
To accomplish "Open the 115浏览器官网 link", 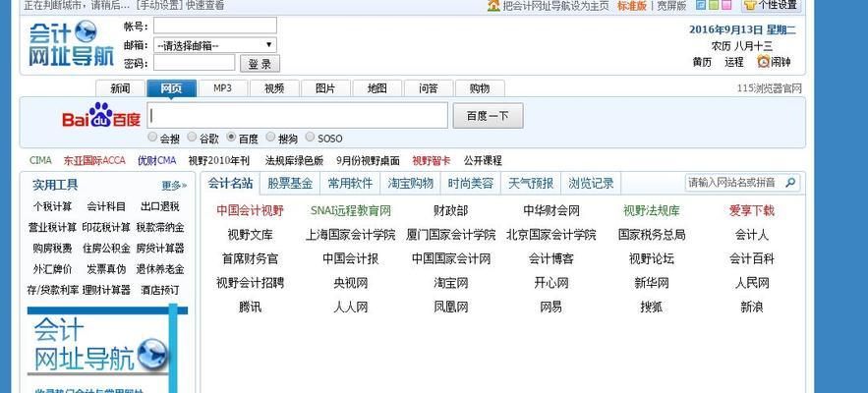I will (769, 88).
